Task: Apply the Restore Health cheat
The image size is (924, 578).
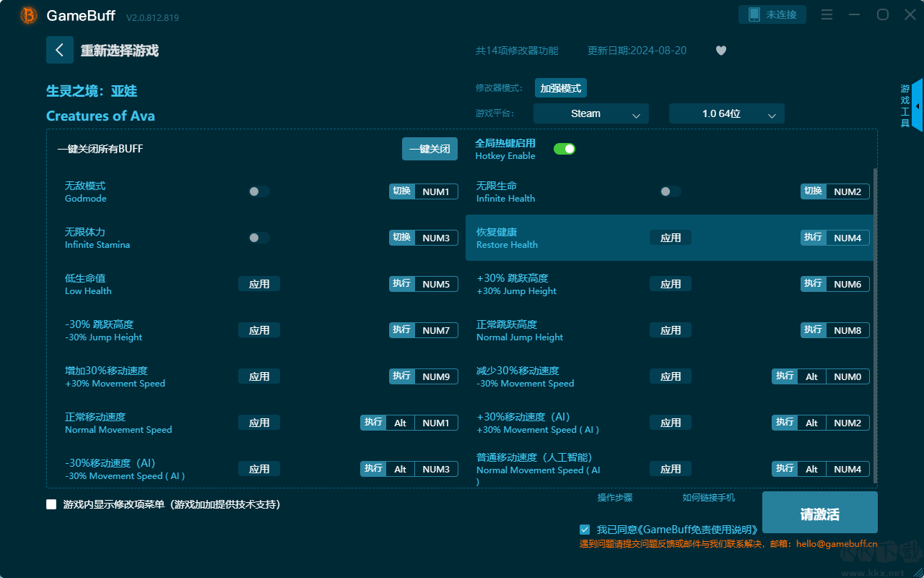Action: pos(670,238)
